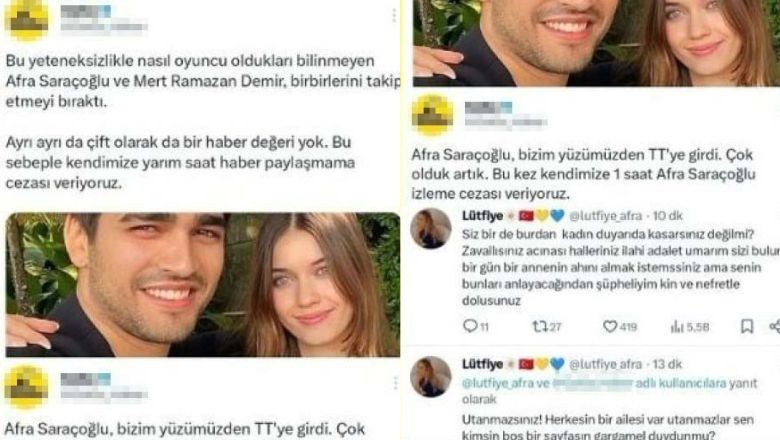This screenshot has height=440, width=780.
Task: Open yellow avatar of bottom-left tweet
Action: (26, 387)
